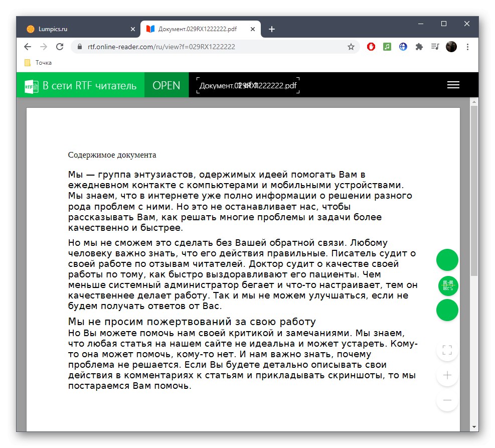Click the document filename field in the header

pos(247,85)
